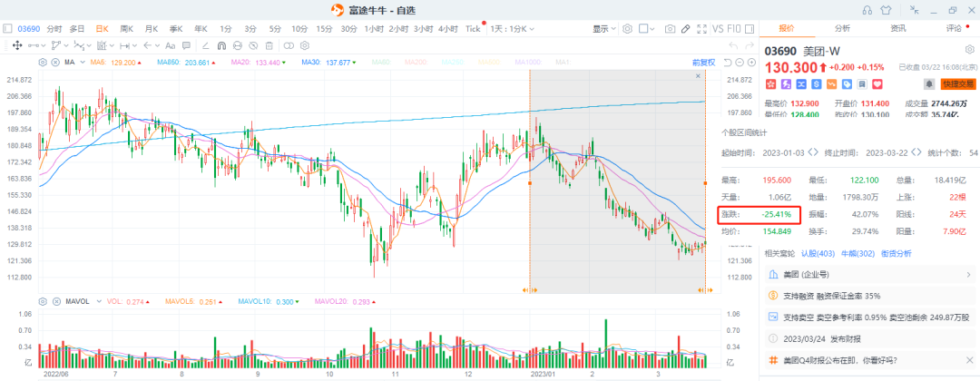Viewport: 980px width, 381px height.
Task: Open quote panel settings gear
Action: coord(969,49)
